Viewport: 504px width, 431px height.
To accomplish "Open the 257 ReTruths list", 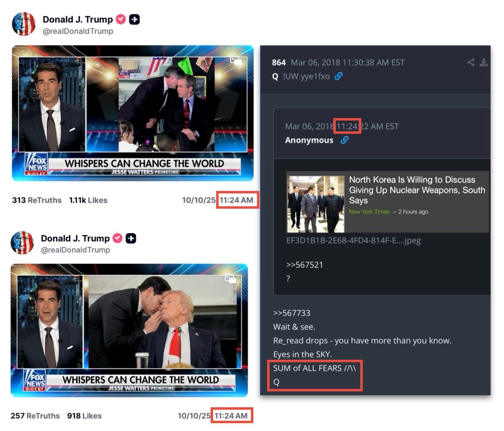I will [35, 416].
